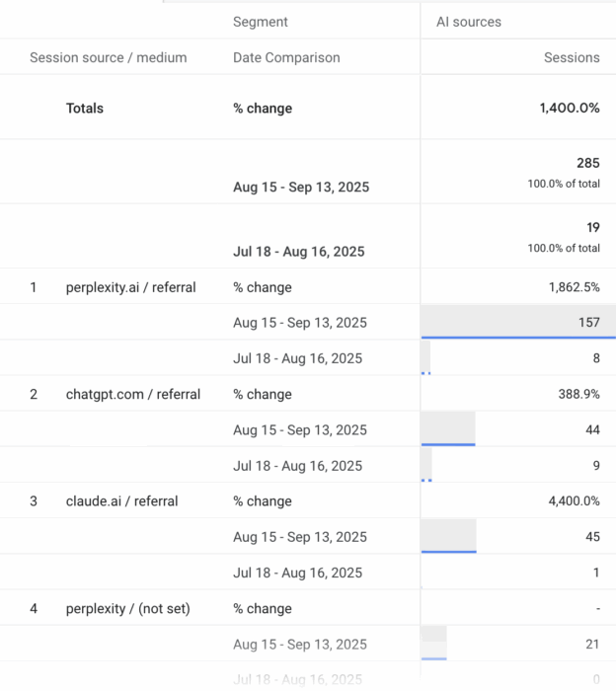The height and width of the screenshot is (691, 616).
Task: Select the AI sources segment header
Action: [469, 22]
